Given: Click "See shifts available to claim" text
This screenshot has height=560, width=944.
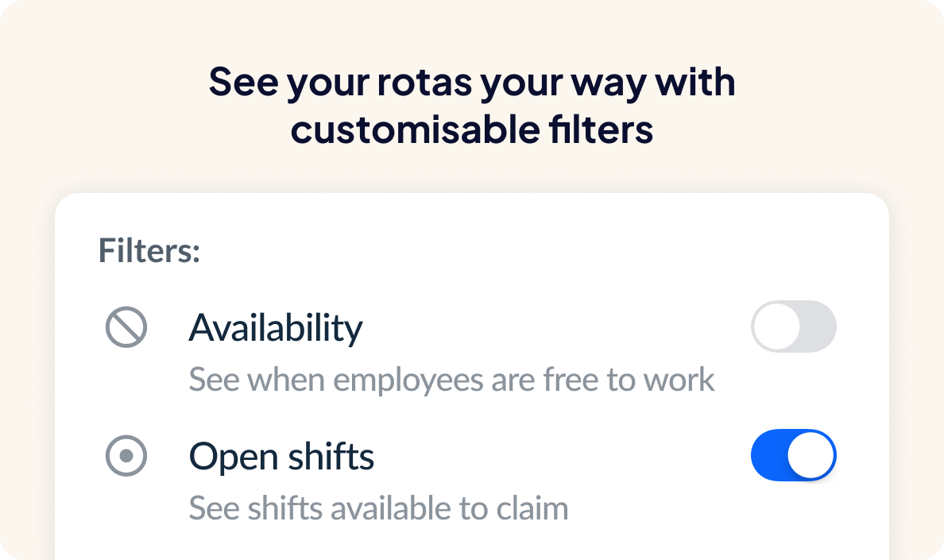Looking at the screenshot, I should tap(378, 508).
